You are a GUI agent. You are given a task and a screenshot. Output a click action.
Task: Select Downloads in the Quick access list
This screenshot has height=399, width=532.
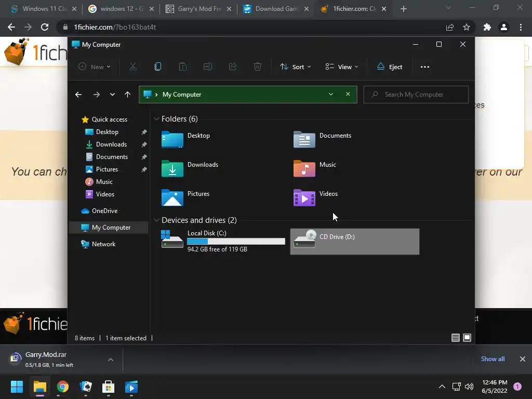click(x=111, y=144)
